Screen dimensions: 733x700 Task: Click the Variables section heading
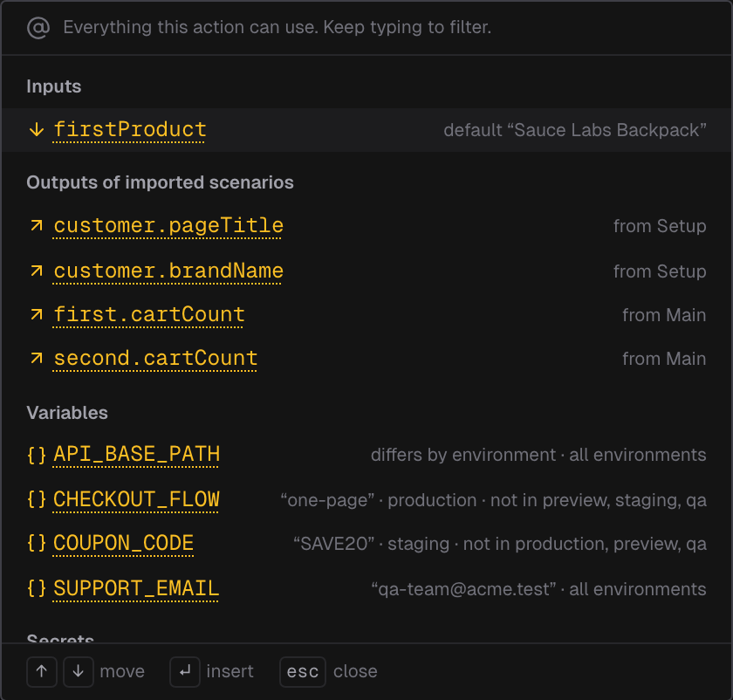pyautogui.click(x=67, y=413)
